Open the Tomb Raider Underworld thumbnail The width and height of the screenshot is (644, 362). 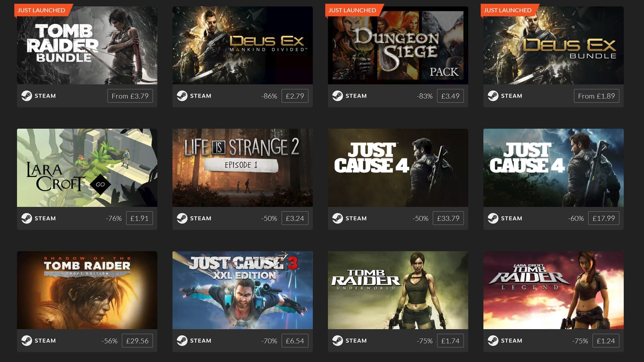pos(398,290)
